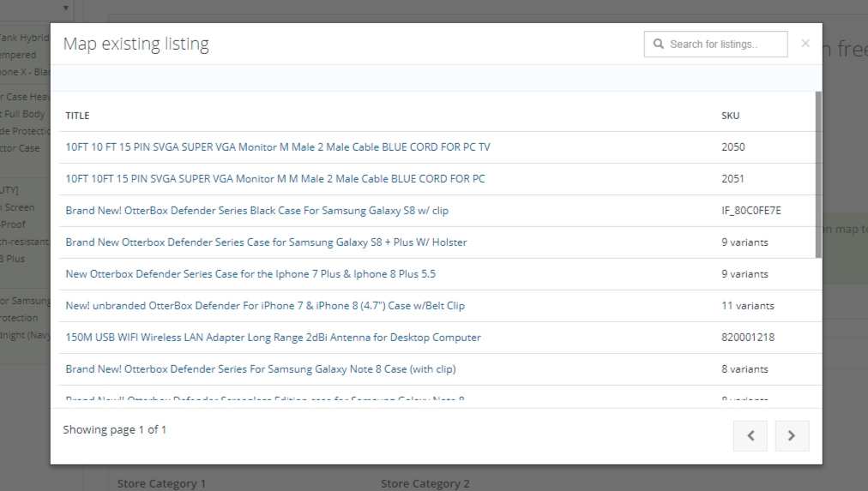Click SKU value 2051
The width and height of the screenshot is (868, 491).
[x=732, y=178]
